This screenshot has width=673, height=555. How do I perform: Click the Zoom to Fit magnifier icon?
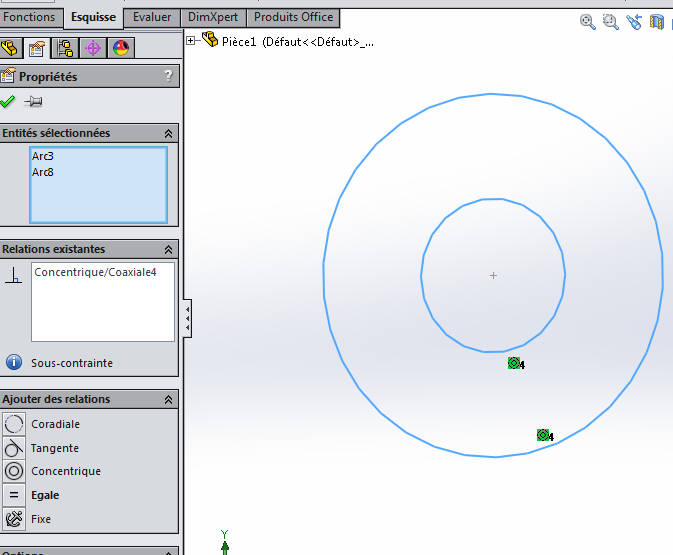pos(588,21)
